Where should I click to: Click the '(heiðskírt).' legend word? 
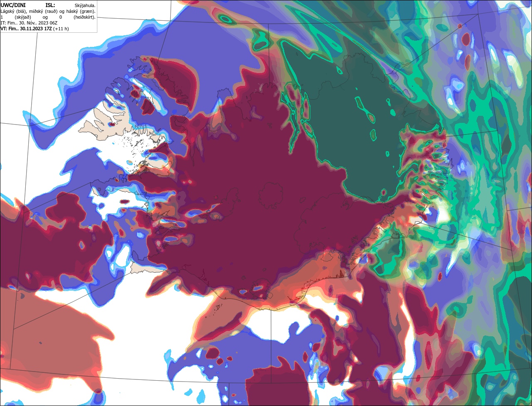coord(85,17)
